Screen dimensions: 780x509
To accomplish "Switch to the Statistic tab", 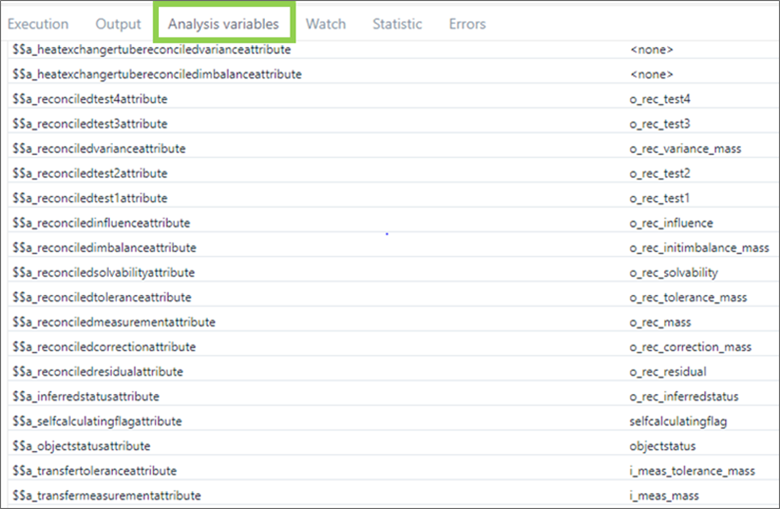I will 397,24.
